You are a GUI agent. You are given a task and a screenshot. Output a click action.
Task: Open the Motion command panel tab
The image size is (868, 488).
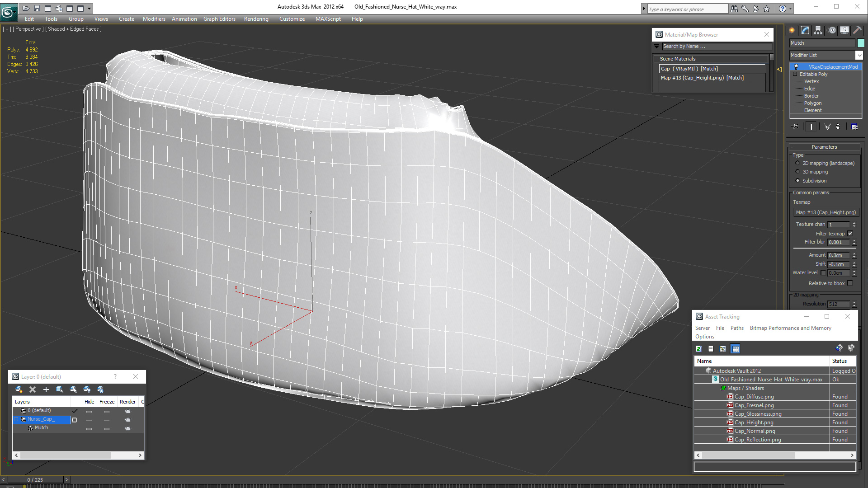click(832, 30)
